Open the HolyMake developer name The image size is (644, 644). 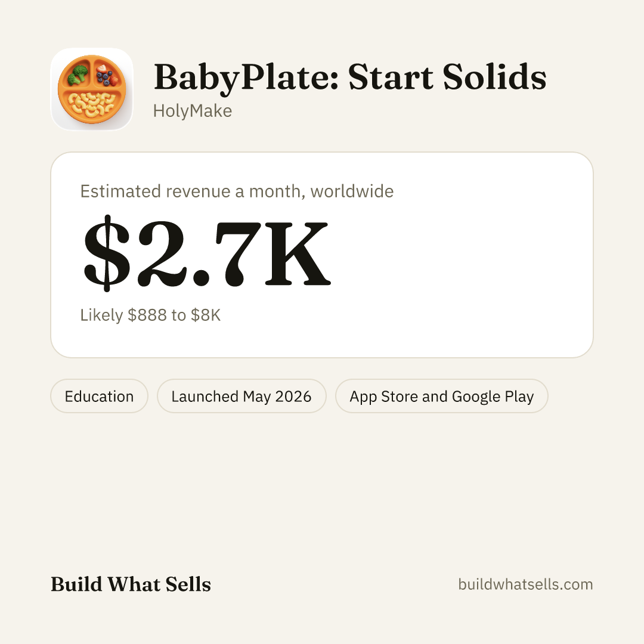click(192, 111)
